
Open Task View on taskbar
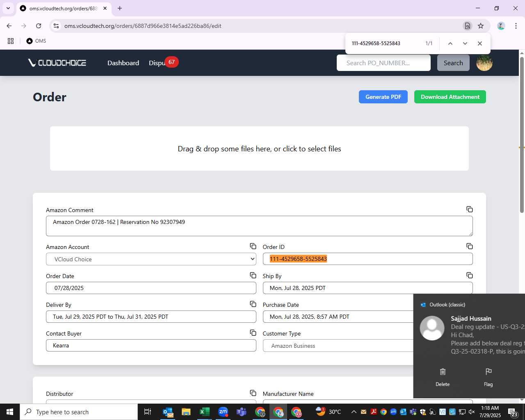[x=148, y=412]
